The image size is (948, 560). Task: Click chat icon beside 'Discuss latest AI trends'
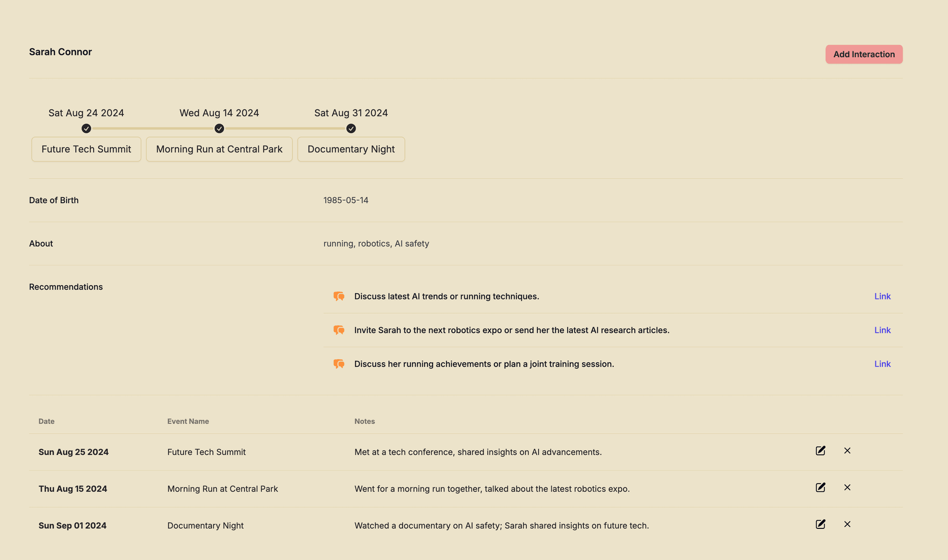(x=339, y=296)
